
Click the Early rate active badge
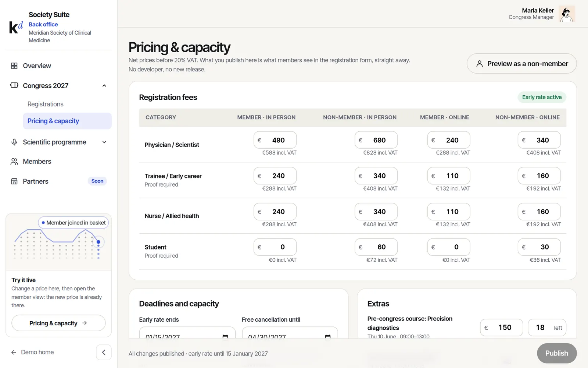[542, 97]
